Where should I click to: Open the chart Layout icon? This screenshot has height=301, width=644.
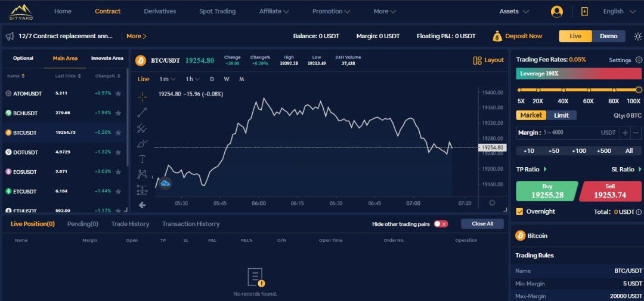[x=477, y=60]
